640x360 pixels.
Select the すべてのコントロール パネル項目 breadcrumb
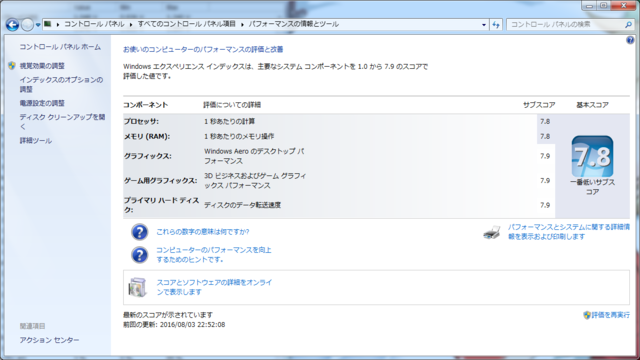[187, 24]
